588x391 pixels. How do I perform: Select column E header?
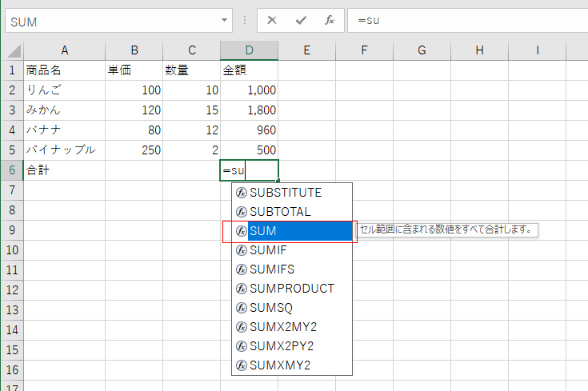pos(306,50)
